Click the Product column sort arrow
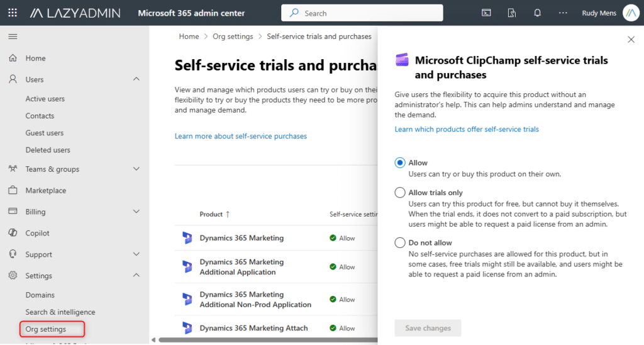The width and height of the screenshot is (644, 345). (228, 214)
